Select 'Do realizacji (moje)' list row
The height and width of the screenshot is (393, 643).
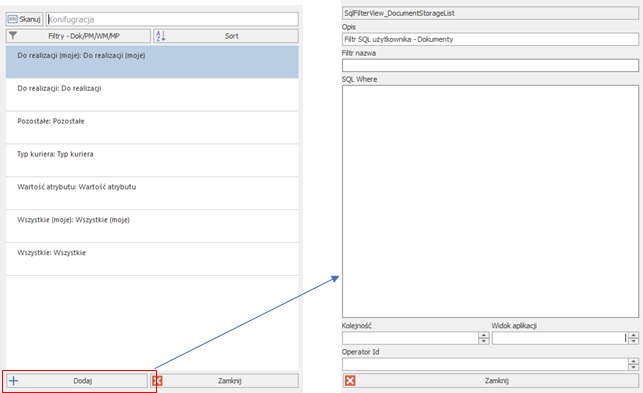coord(152,62)
